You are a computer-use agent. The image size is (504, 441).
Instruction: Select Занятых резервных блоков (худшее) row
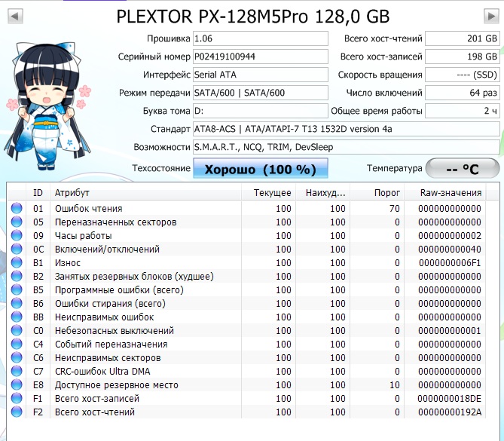tap(246, 277)
